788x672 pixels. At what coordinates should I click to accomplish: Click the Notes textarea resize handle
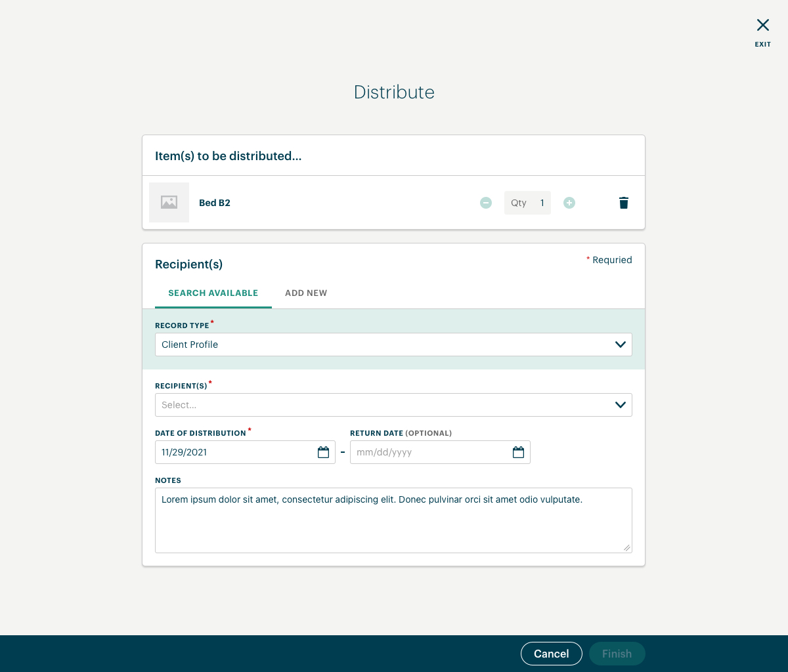coord(626,547)
